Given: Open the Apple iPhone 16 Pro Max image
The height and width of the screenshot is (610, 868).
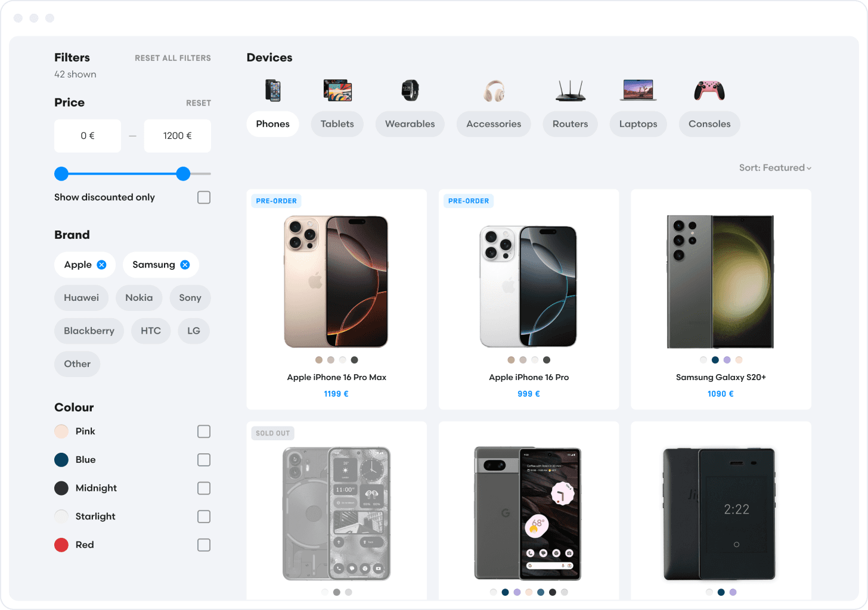Looking at the screenshot, I should [336, 282].
